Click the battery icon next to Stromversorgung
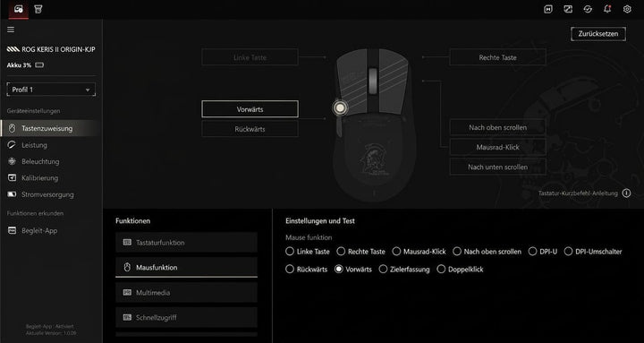Screen dimensions: 644x343 click(12, 194)
